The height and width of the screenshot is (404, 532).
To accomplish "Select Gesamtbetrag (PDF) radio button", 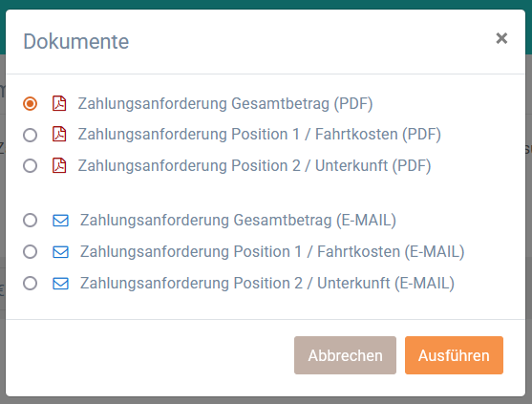I will click(x=31, y=103).
